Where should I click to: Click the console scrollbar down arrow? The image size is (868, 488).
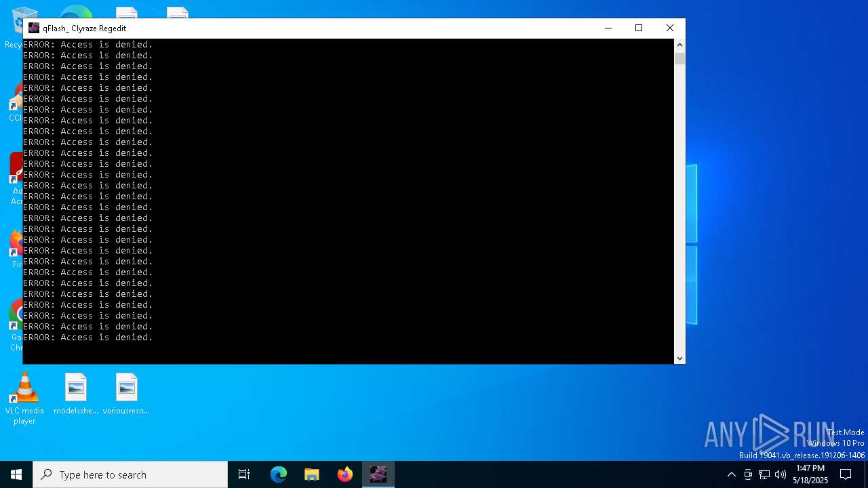click(x=679, y=358)
